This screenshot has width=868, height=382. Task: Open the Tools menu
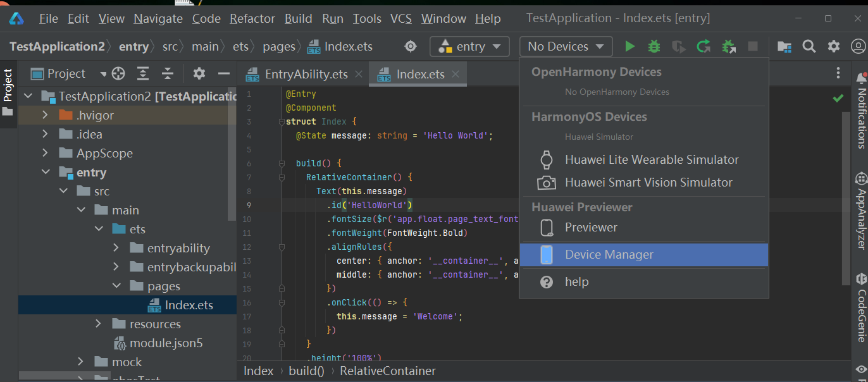pyautogui.click(x=367, y=18)
